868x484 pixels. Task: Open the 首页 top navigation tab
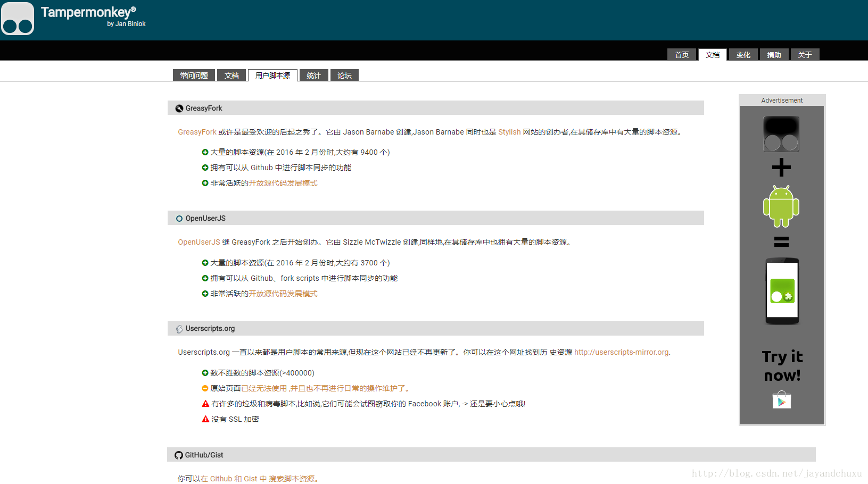coord(682,55)
